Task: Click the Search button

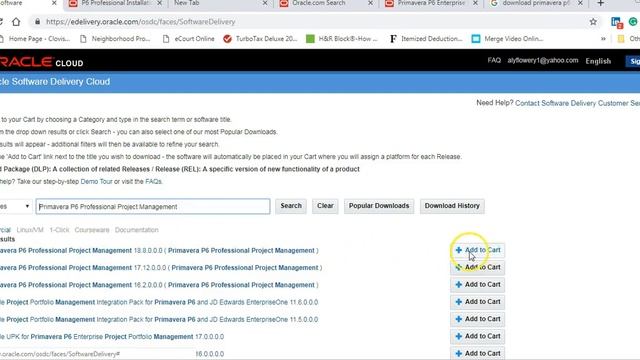Action: 291,206
